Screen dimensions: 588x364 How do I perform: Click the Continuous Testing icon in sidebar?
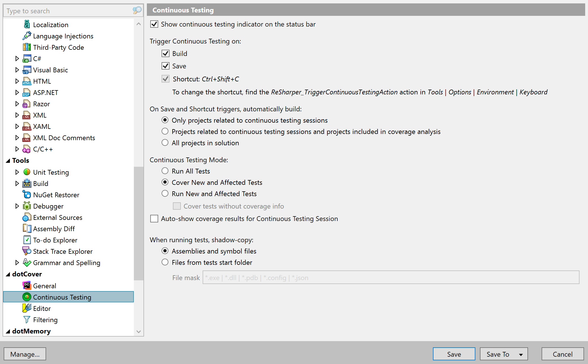(26, 296)
